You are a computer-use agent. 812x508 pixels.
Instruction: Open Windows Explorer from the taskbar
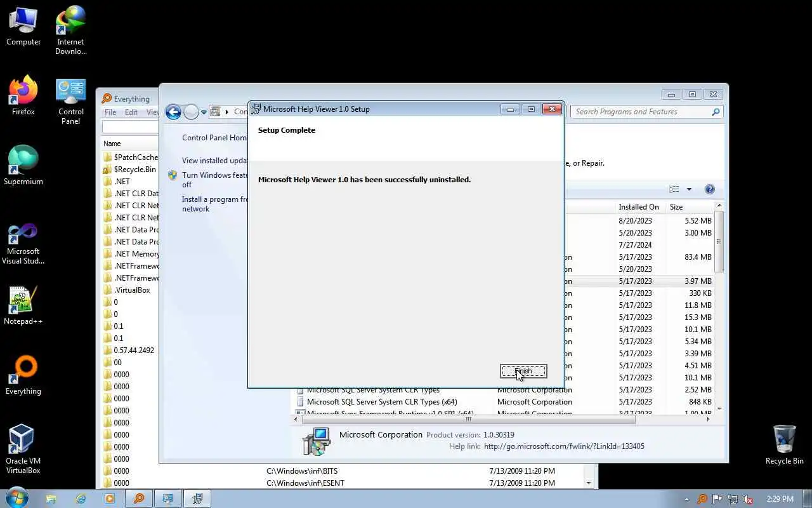51,499
